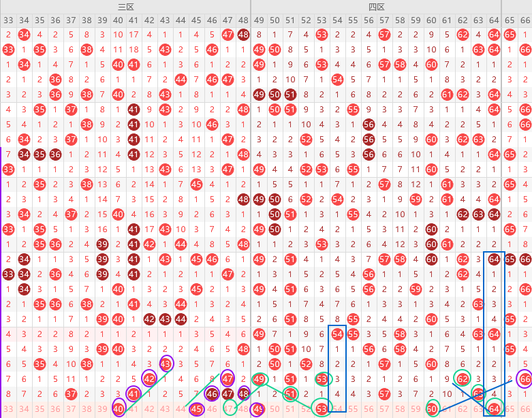
Task: Pick faded 35 in the bottom selection row
Action: tap(40, 409)
